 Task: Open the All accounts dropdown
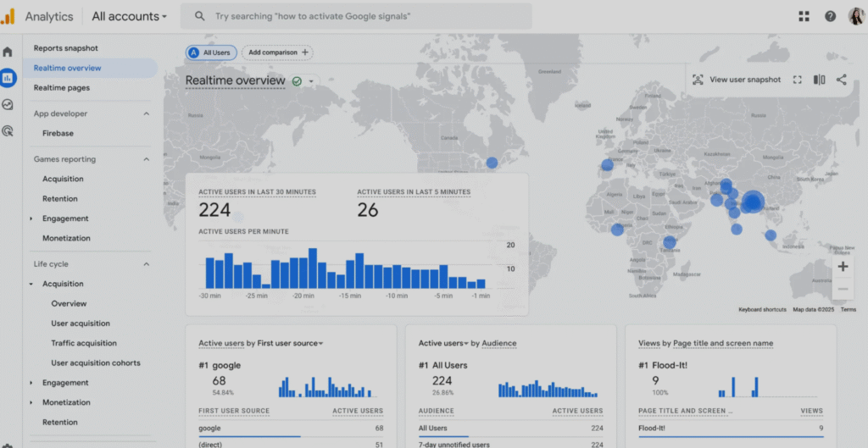point(129,16)
